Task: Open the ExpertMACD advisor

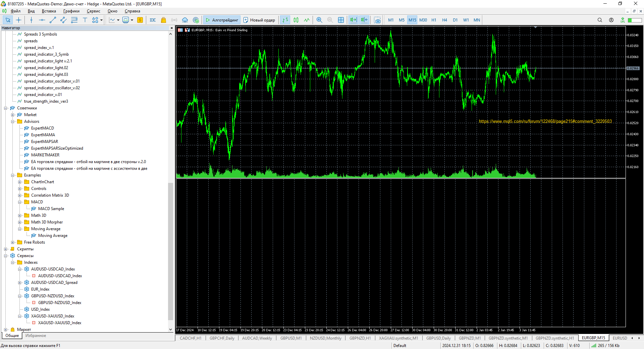Action: point(42,128)
